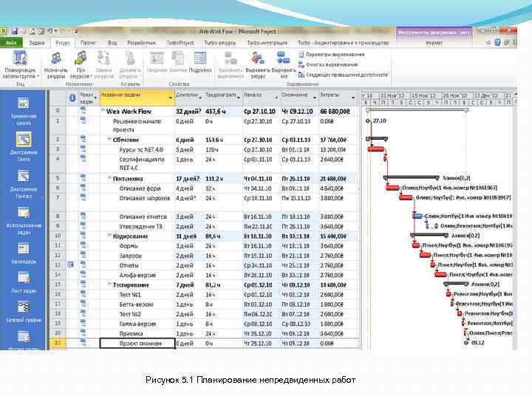Select row 21 header number
Image resolution: width=532 pixels, height=399 pixels.
tap(58, 344)
